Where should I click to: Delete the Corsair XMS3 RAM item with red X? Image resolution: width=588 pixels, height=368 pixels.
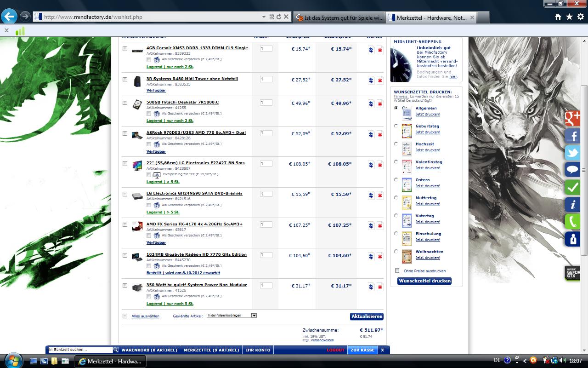[x=380, y=50]
